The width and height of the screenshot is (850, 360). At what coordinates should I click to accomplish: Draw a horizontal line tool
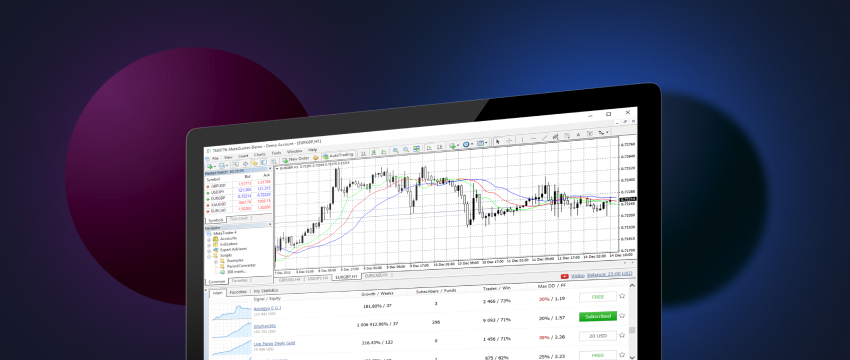pyautogui.click(x=533, y=138)
